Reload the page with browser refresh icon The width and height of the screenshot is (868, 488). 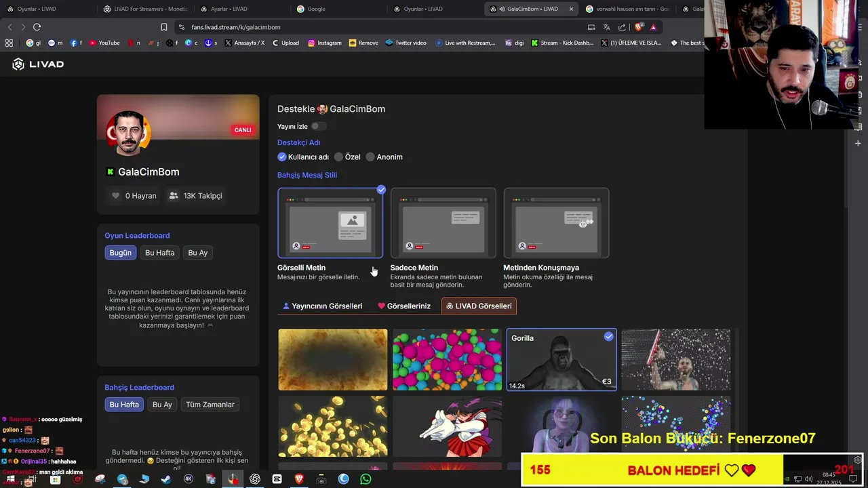coord(37,27)
